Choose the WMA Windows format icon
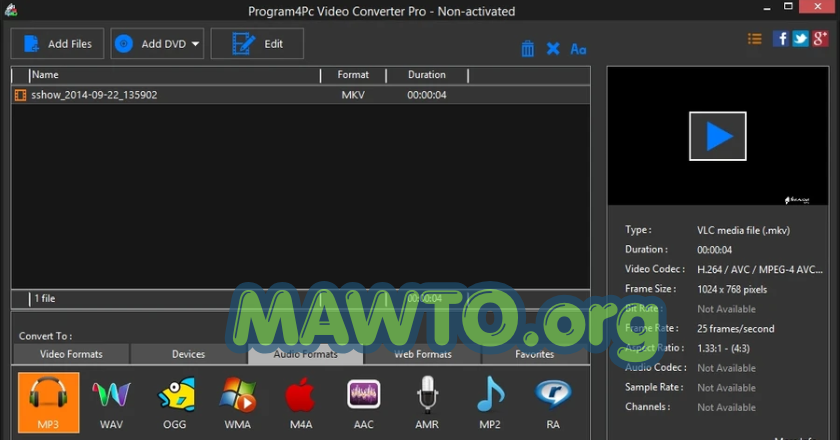The width and height of the screenshot is (840, 440). click(237, 402)
